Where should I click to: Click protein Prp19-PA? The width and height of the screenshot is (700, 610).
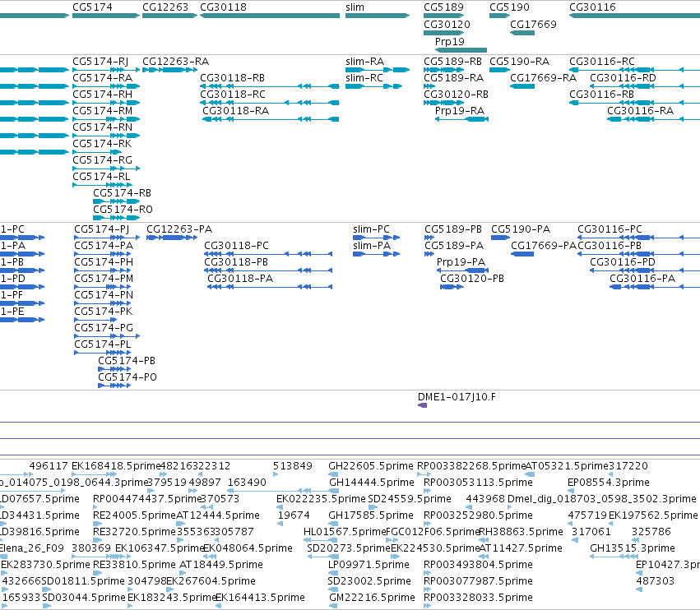(x=461, y=262)
